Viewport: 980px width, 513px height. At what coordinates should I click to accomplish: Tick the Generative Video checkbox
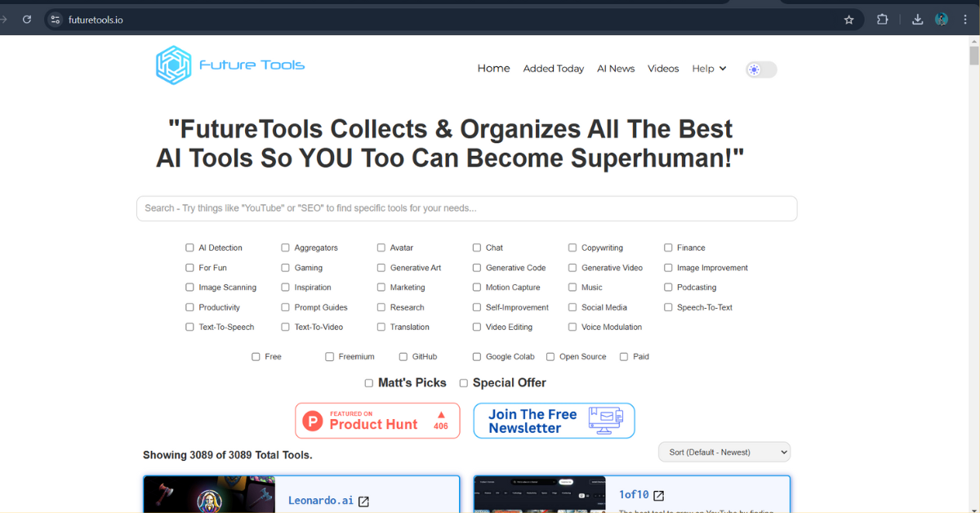572,267
